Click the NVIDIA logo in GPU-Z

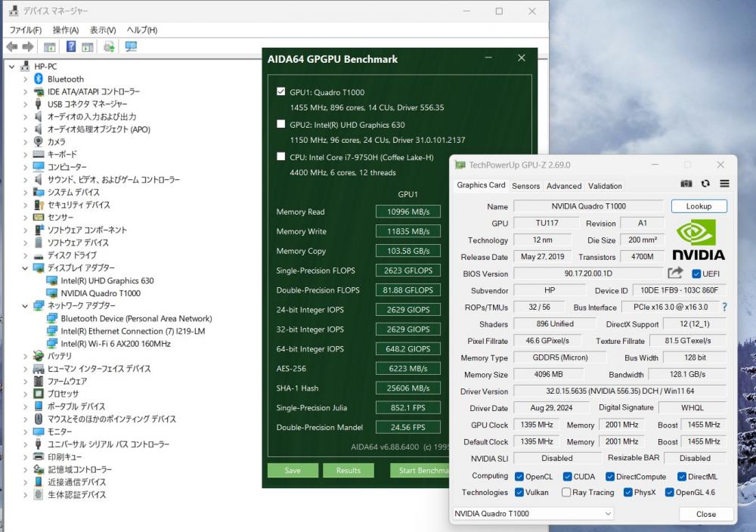tap(699, 240)
